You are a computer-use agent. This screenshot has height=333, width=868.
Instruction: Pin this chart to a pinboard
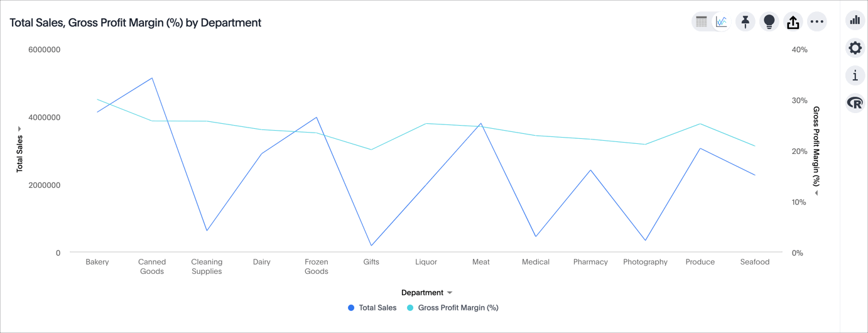(745, 22)
